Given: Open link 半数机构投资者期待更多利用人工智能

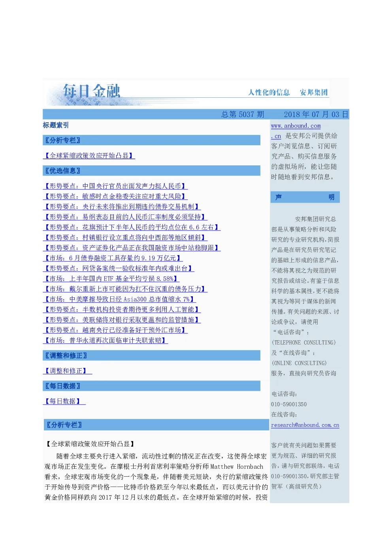Looking at the screenshot, I should click(x=122, y=309).
